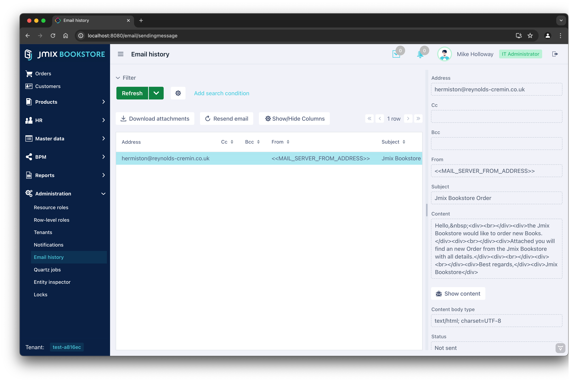Screen dimensions: 588x382
Task: Open the tasks inbox icon in header
Action: point(396,54)
